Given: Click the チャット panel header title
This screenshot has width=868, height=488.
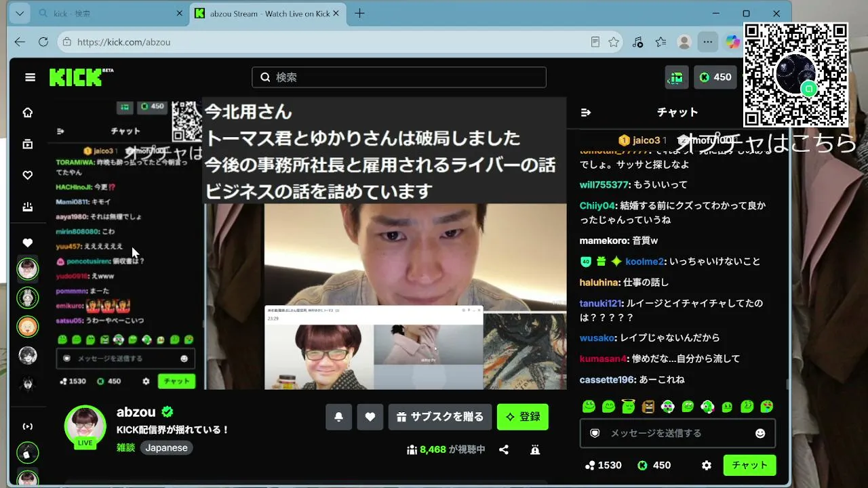Looking at the screenshot, I should [677, 113].
